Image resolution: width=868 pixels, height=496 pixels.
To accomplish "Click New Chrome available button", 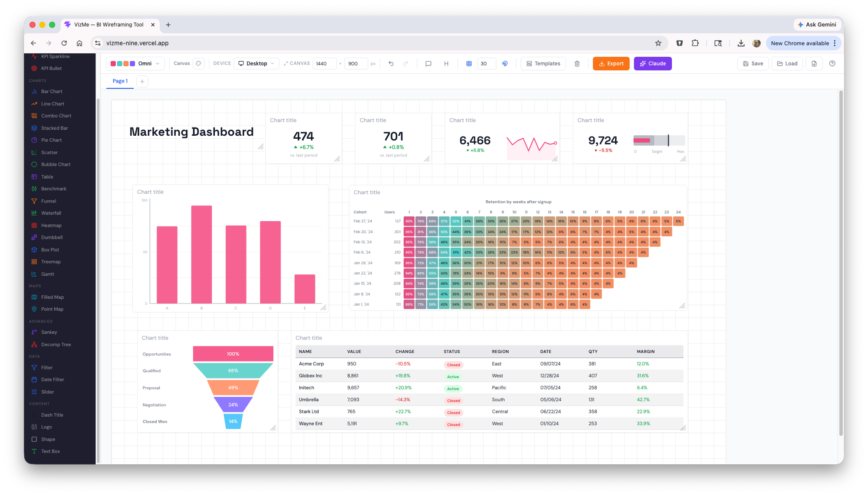I will pos(803,43).
